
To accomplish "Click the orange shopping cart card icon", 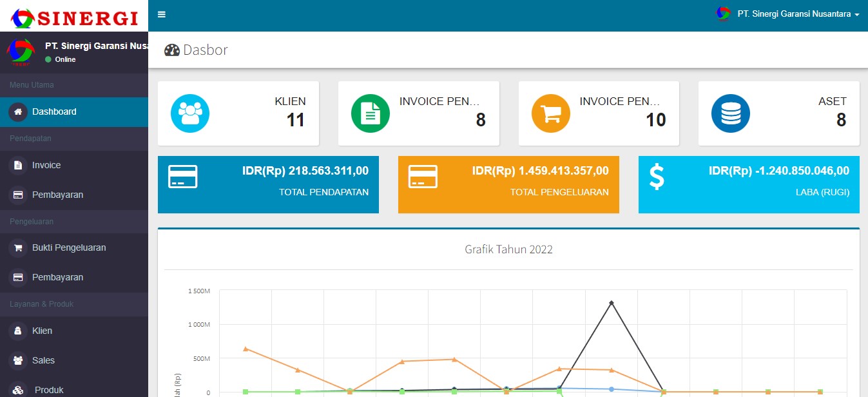I will click(x=550, y=113).
